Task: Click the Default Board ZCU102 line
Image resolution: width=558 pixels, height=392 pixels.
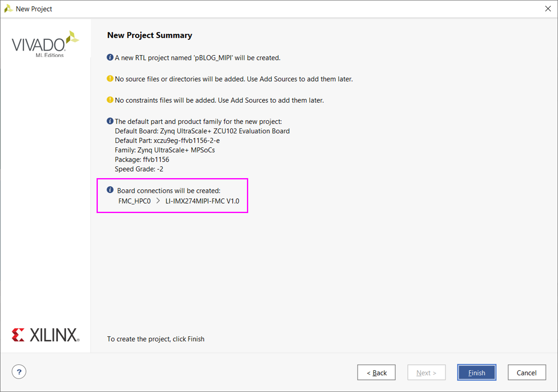Action: pos(202,131)
